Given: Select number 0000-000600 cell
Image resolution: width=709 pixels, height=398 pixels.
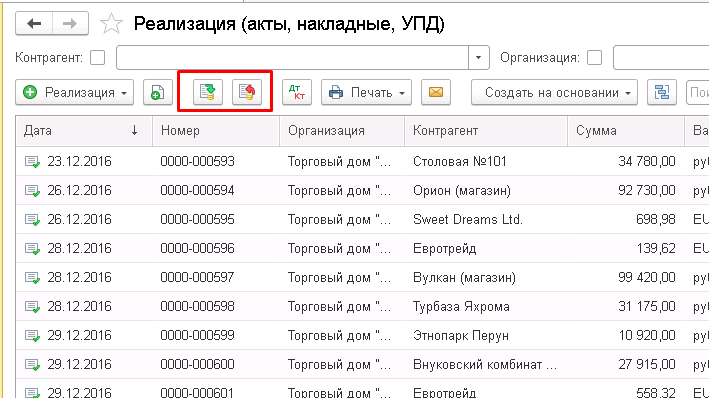Looking at the screenshot, I should coord(198,364).
